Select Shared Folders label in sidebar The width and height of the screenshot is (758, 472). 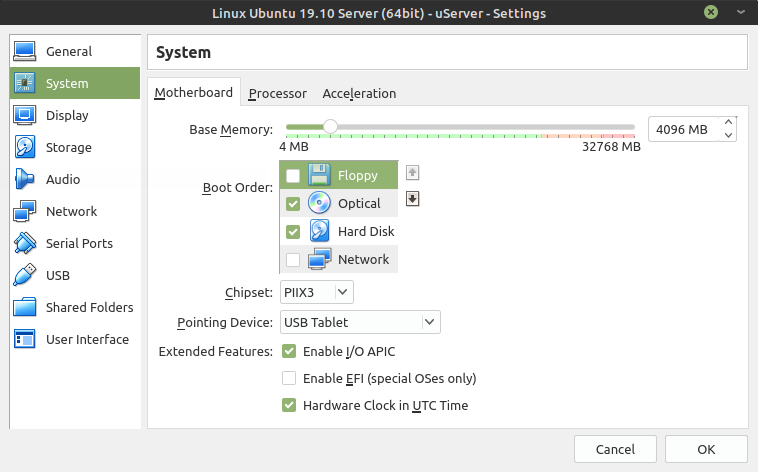[x=89, y=307]
